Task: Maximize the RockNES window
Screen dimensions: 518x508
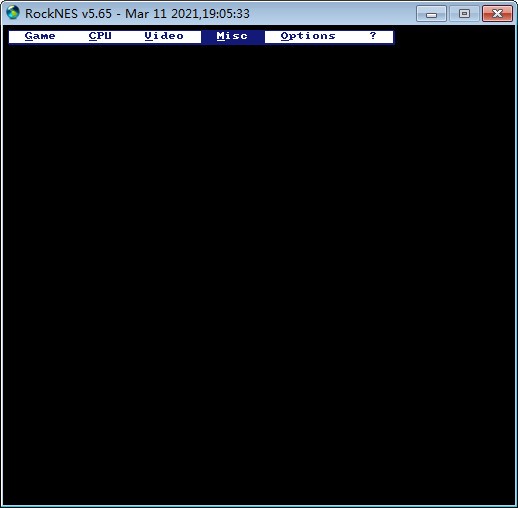Action: [x=464, y=14]
